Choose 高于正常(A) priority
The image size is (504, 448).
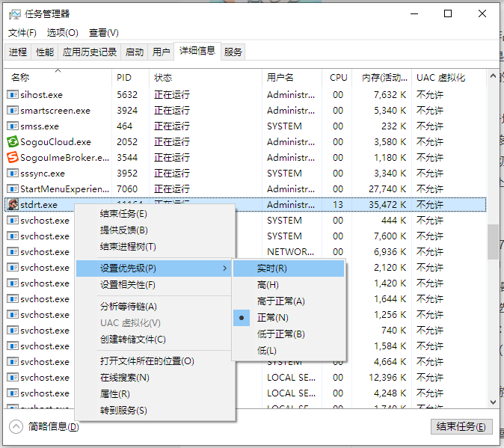(x=289, y=301)
